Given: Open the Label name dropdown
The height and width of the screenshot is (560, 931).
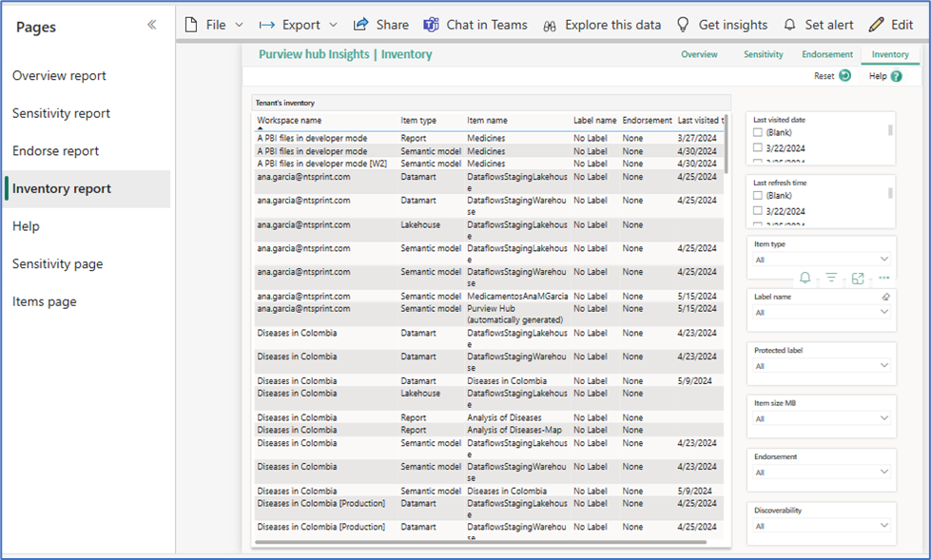Looking at the screenshot, I should (822, 313).
